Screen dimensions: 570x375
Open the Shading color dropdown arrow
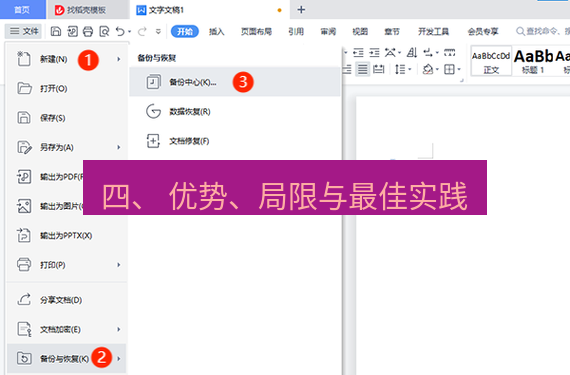pyautogui.click(x=437, y=69)
